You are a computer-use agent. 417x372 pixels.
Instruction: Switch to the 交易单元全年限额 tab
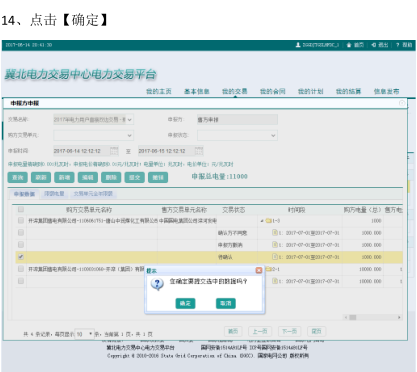pyautogui.click(x=93, y=194)
